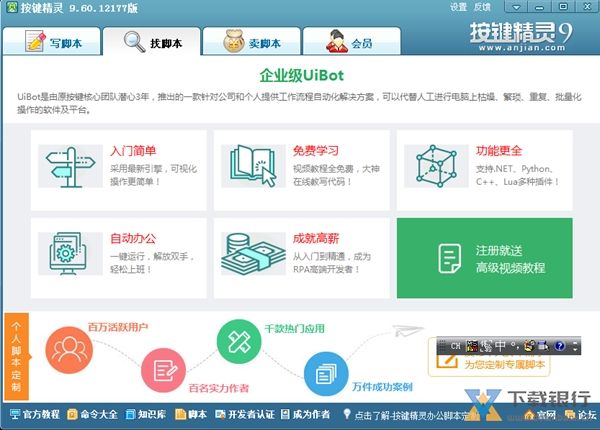
Task: Go to the 会员 tab
Action: tap(352, 41)
